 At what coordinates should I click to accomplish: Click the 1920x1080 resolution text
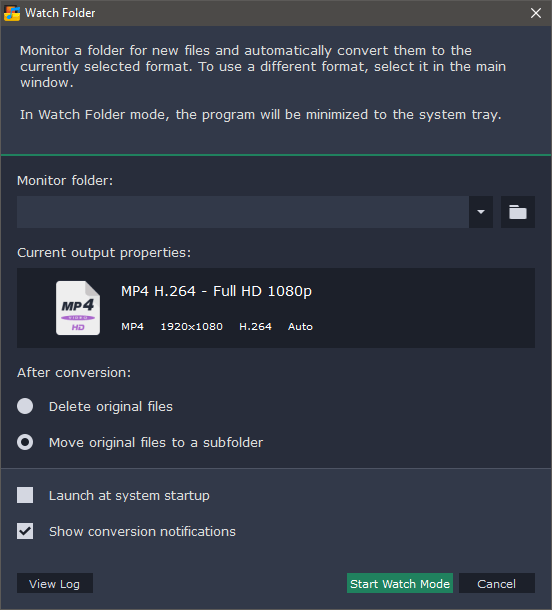[x=191, y=326]
